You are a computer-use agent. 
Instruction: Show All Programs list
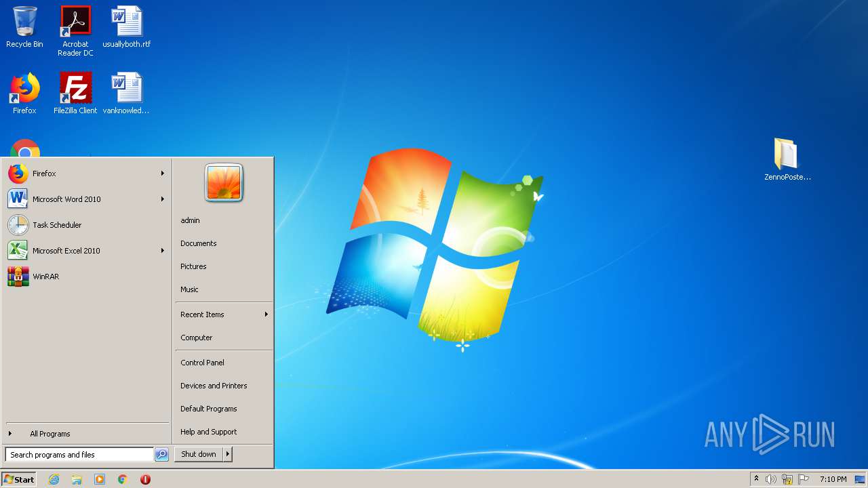(87, 434)
